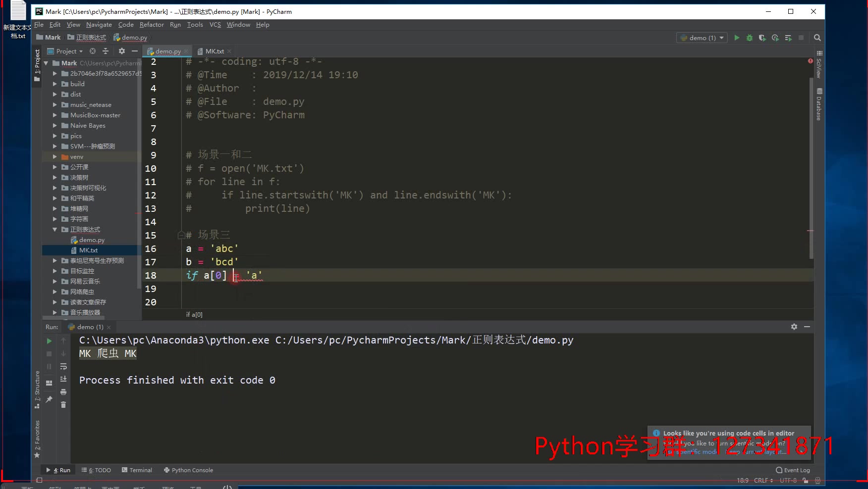The width and height of the screenshot is (868, 489).
Task: Open the Run menu in the menu bar
Action: click(x=175, y=24)
